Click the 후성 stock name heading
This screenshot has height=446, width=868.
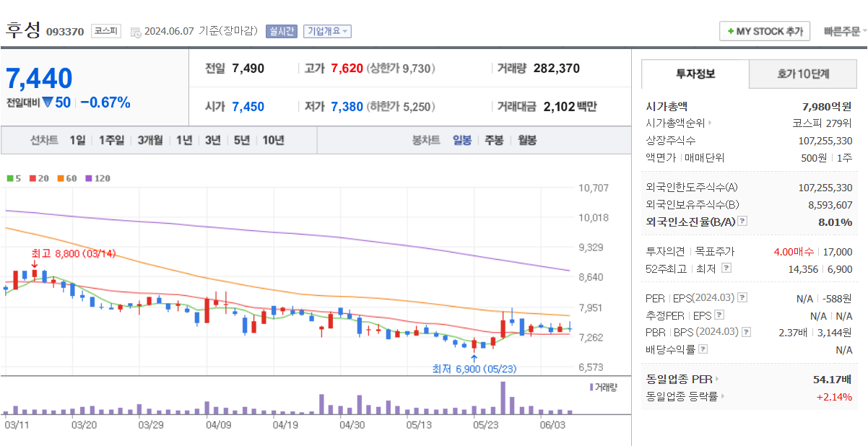click(x=24, y=30)
